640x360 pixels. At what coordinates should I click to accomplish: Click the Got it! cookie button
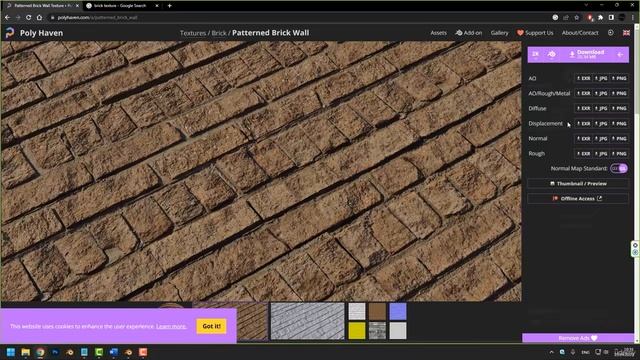point(211,326)
